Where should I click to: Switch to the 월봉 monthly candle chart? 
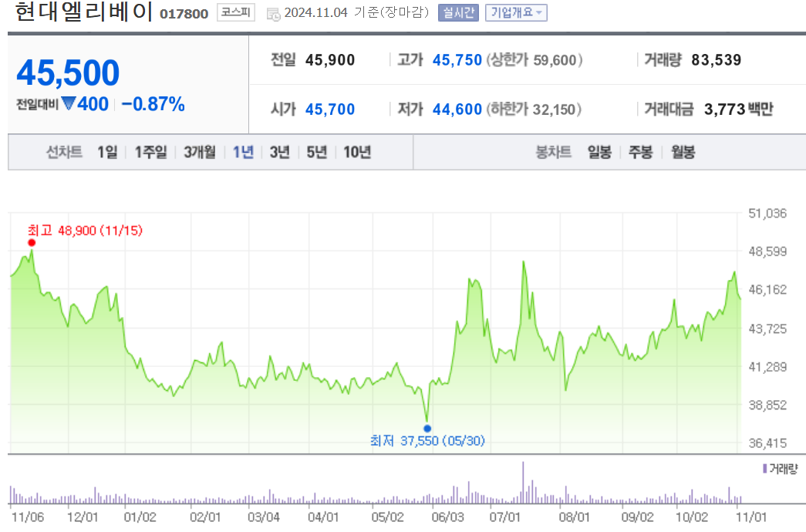tap(683, 152)
